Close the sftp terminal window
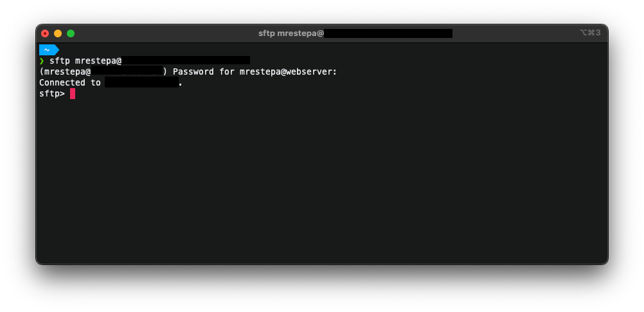644x312 pixels. pos(45,33)
